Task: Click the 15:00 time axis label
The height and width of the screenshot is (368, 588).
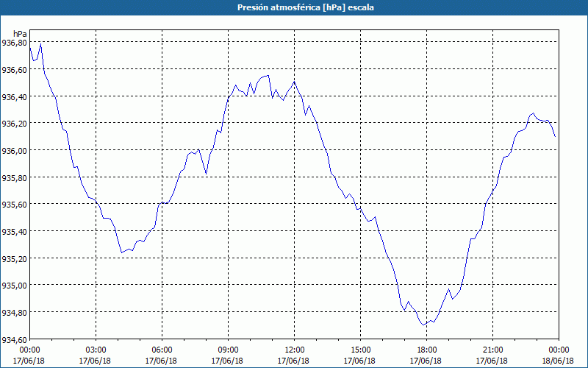Action: (360, 350)
